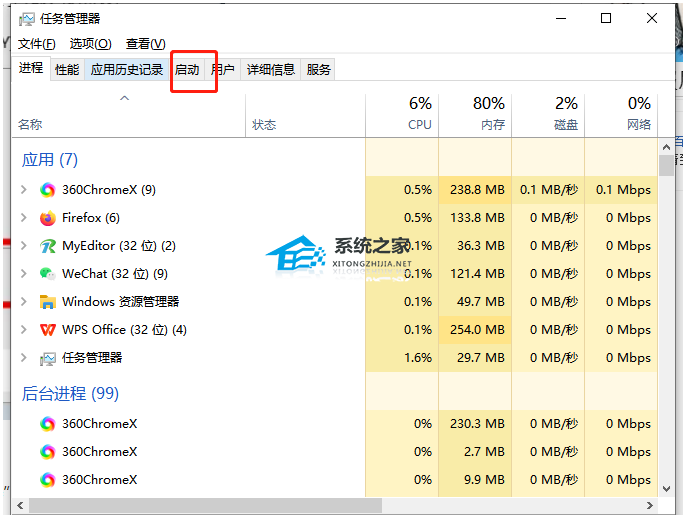Viewport: 683px width, 515px height.
Task: Click the icon of 360ChromeX using 2.7 MB
Action: point(47,452)
